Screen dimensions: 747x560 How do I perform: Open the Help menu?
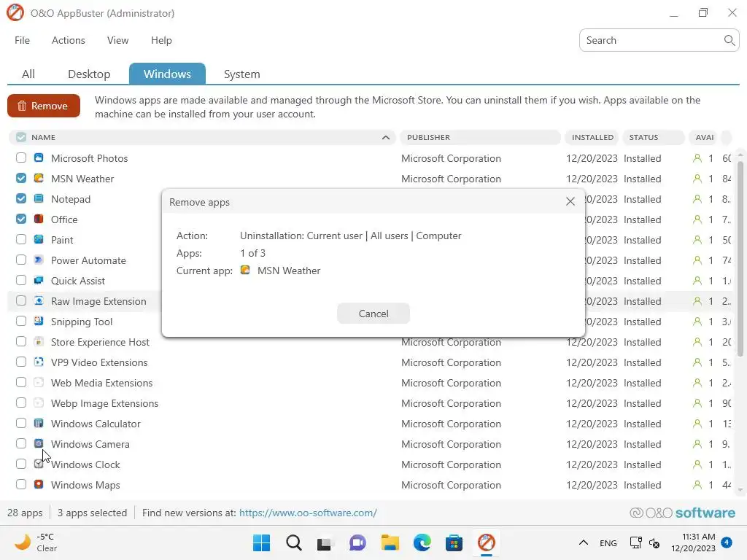[161, 41]
